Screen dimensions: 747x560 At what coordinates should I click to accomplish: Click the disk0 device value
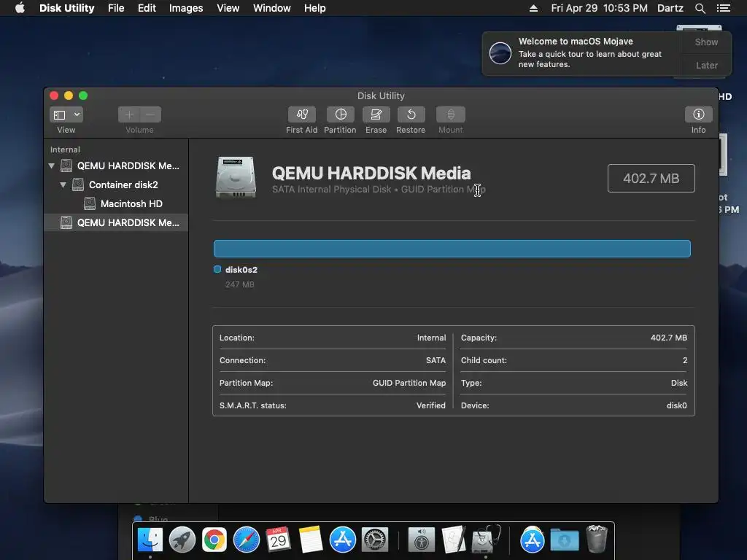pos(676,405)
